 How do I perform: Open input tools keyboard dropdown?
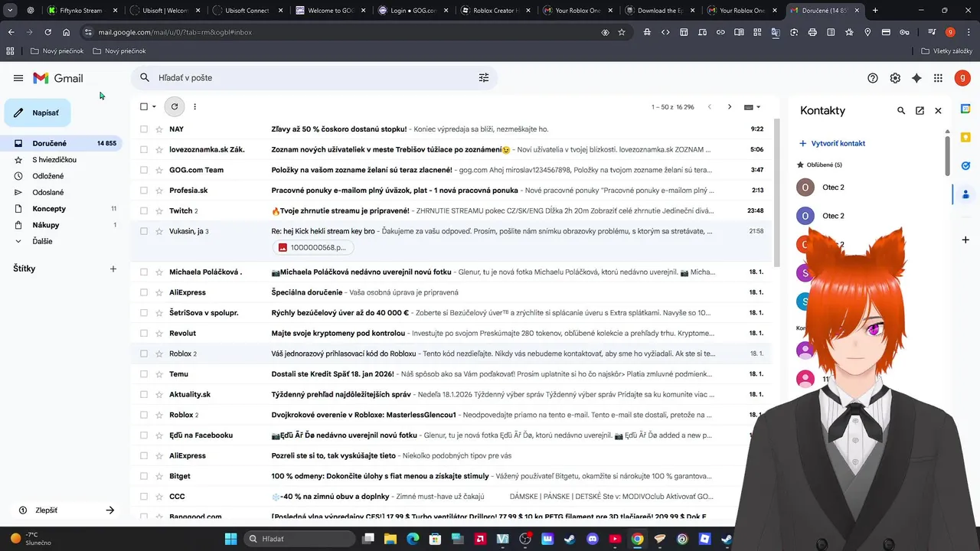tap(753, 106)
